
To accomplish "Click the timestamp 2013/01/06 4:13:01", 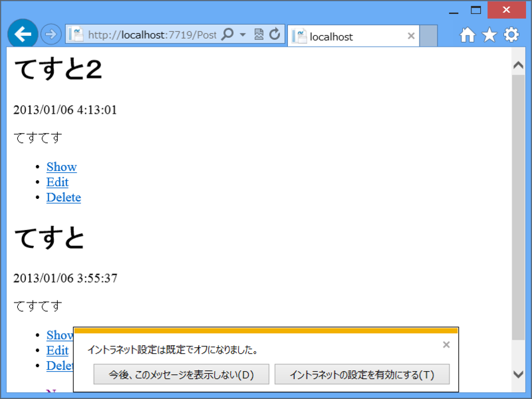I will (x=65, y=110).
